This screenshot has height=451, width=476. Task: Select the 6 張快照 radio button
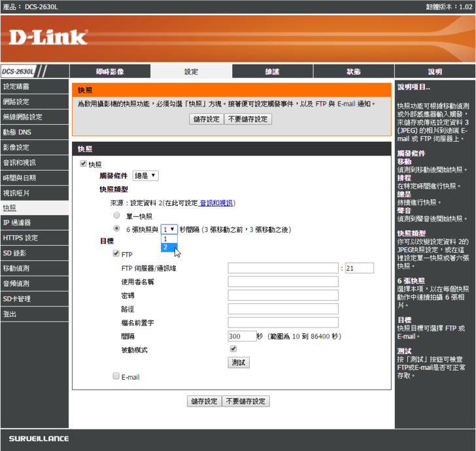[x=116, y=229]
